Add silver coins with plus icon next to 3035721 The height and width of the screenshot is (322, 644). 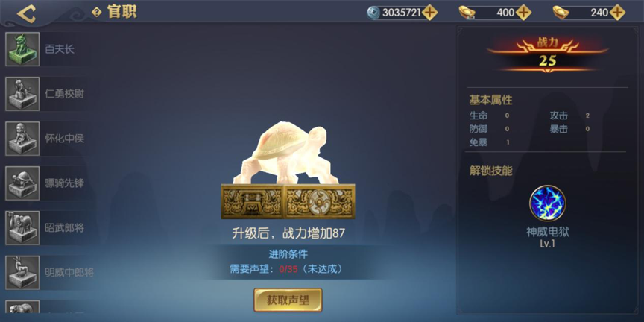tap(429, 13)
